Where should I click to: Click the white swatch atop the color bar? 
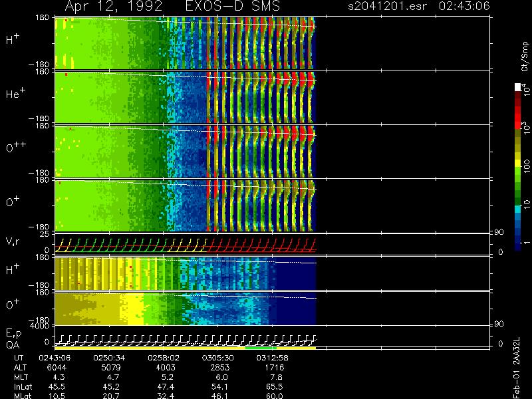pyautogui.click(x=517, y=87)
